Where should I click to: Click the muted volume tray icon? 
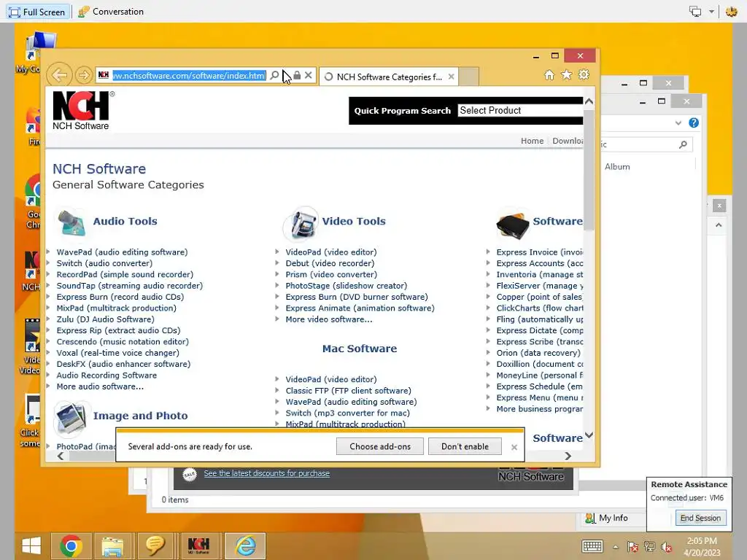[x=667, y=547]
